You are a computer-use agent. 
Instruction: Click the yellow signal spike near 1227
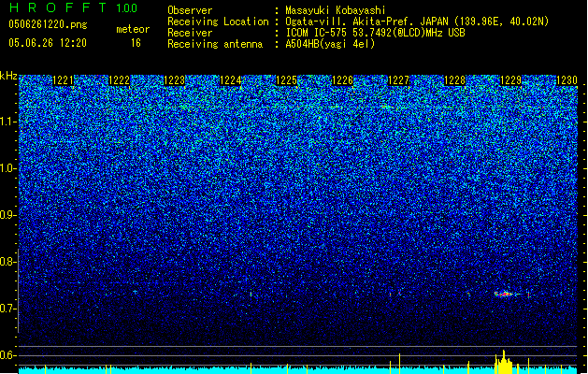coord(399,364)
